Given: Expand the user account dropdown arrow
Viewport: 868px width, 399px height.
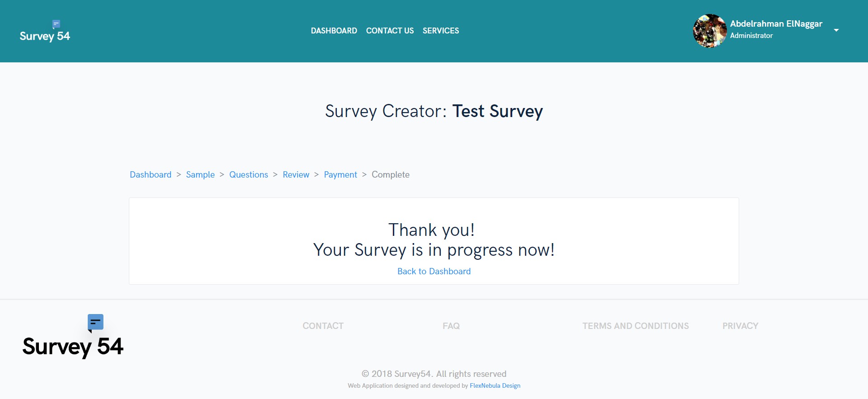Looking at the screenshot, I should (x=836, y=30).
